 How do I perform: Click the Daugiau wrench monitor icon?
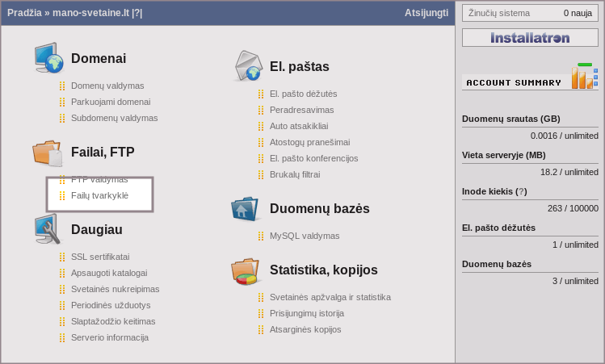48,229
